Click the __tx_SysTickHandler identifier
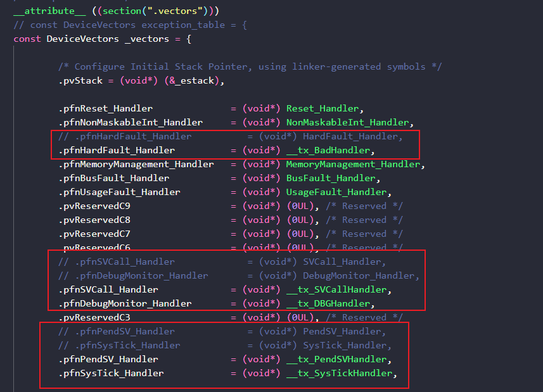This screenshot has height=392, width=543. click(x=340, y=373)
